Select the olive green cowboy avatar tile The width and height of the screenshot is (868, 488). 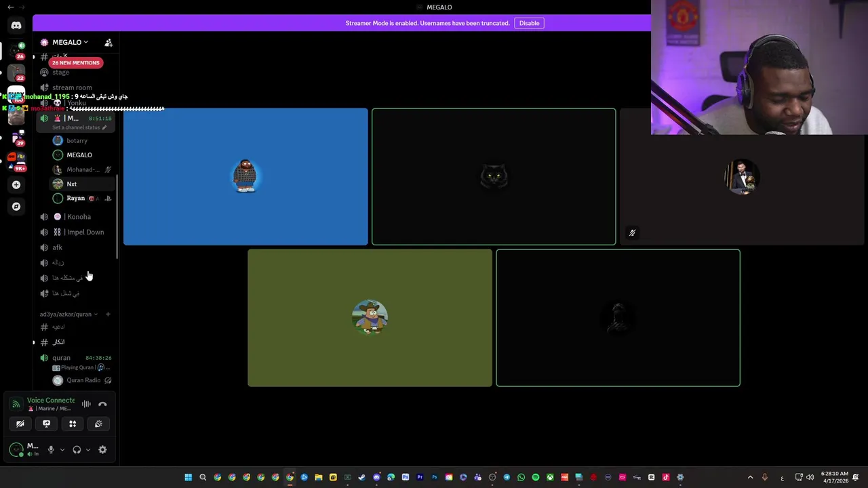click(x=370, y=318)
